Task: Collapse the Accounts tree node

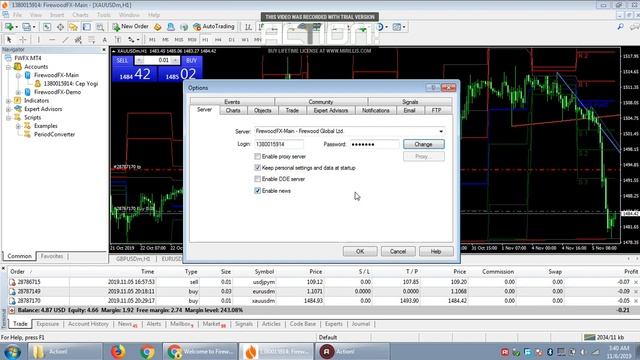Action: tap(8, 67)
